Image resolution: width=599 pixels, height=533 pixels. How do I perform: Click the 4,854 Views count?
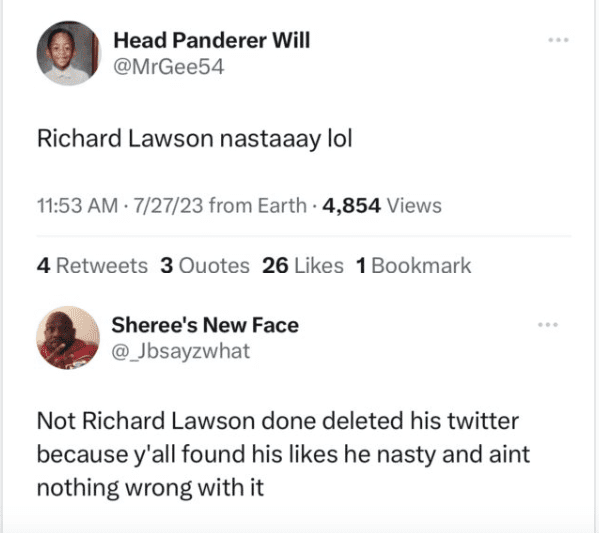pos(382,206)
